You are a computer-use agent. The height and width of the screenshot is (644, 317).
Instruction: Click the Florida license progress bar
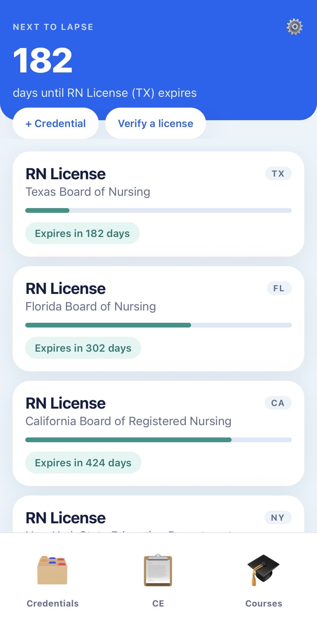coord(158,325)
